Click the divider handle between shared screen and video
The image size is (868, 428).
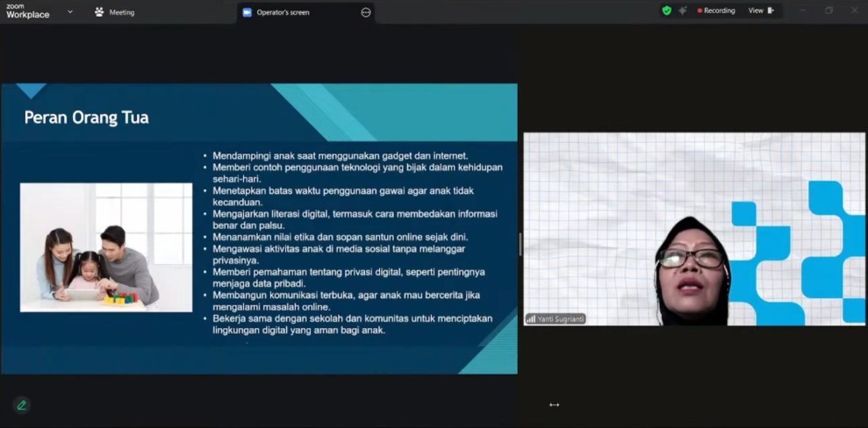pyautogui.click(x=520, y=244)
